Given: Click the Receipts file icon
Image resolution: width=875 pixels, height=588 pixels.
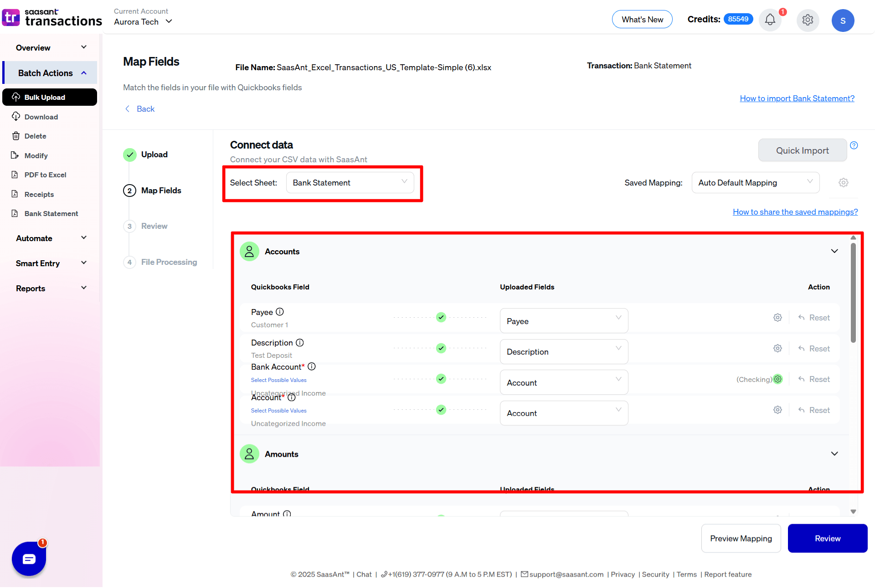Looking at the screenshot, I should click(x=15, y=194).
